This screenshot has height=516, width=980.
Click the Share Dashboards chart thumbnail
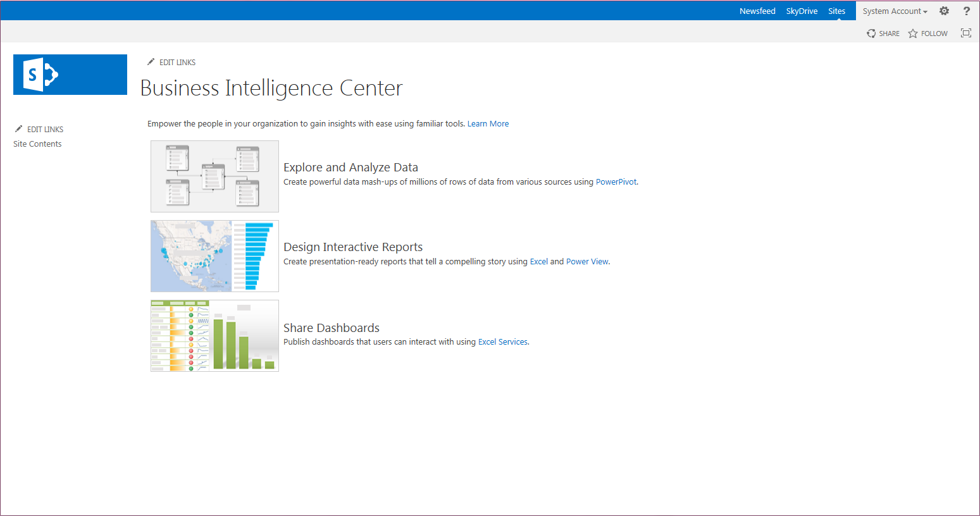coord(214,336)
